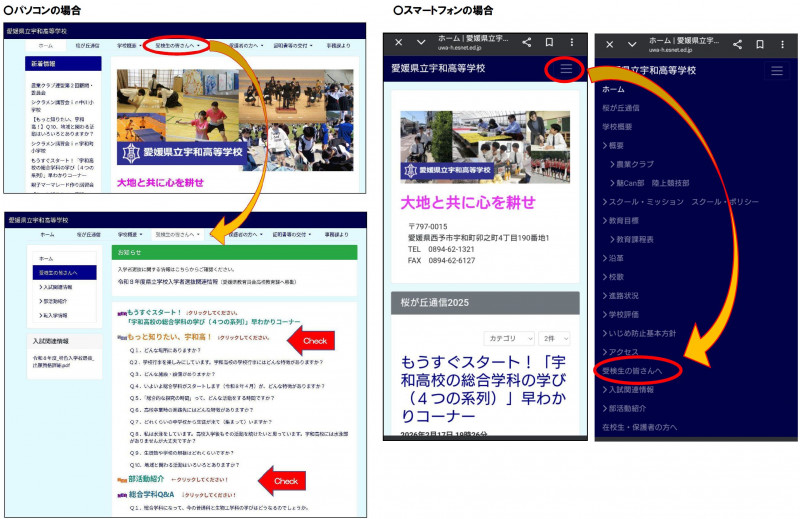Open 入試関連情報 in lower PC sidebar
This screenshot has width=800, height=519.
click(61, 286)
